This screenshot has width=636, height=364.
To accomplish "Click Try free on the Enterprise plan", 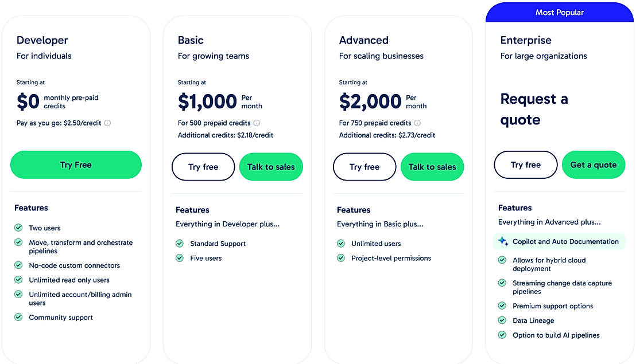I will pos(526,165).
